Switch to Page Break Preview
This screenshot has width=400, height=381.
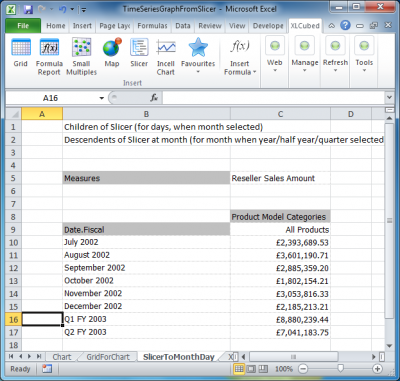pyautogui.click(x=263, y=369)
